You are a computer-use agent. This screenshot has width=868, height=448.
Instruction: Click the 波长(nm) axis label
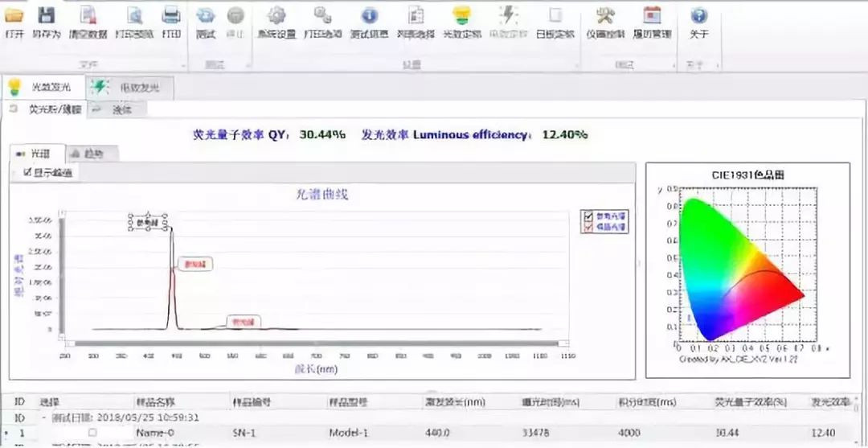pos(316,369)
